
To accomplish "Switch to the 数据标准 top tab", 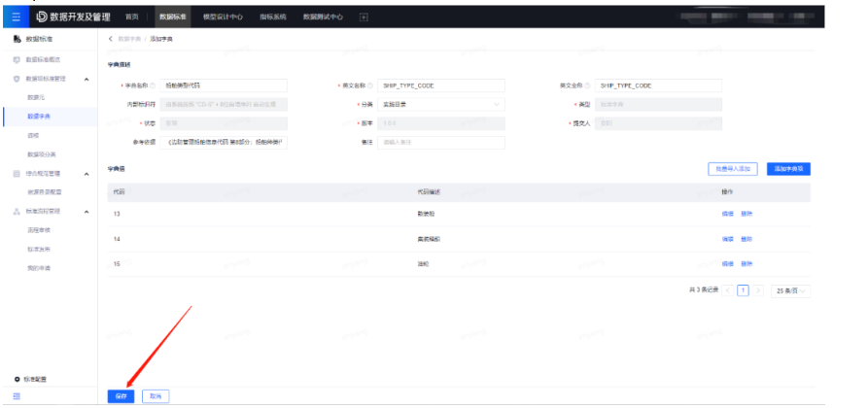I will point(172,17).
